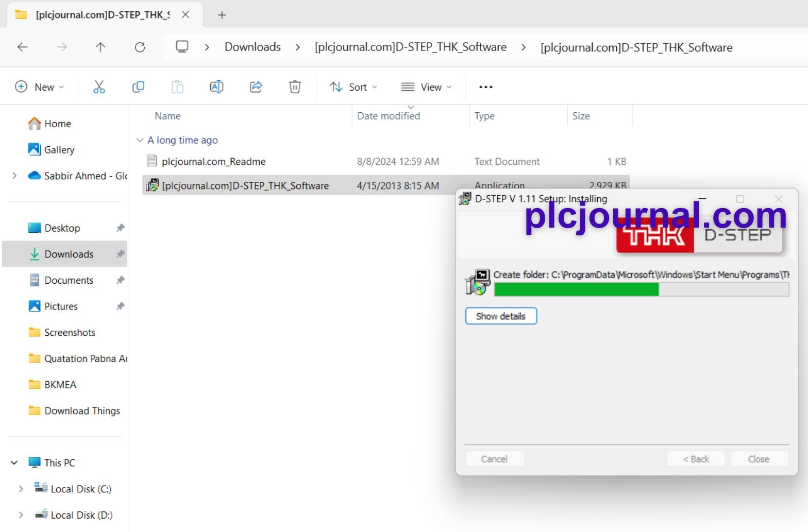Open Gallery in the sidebar
808x532 pixels.
(51, 150)
